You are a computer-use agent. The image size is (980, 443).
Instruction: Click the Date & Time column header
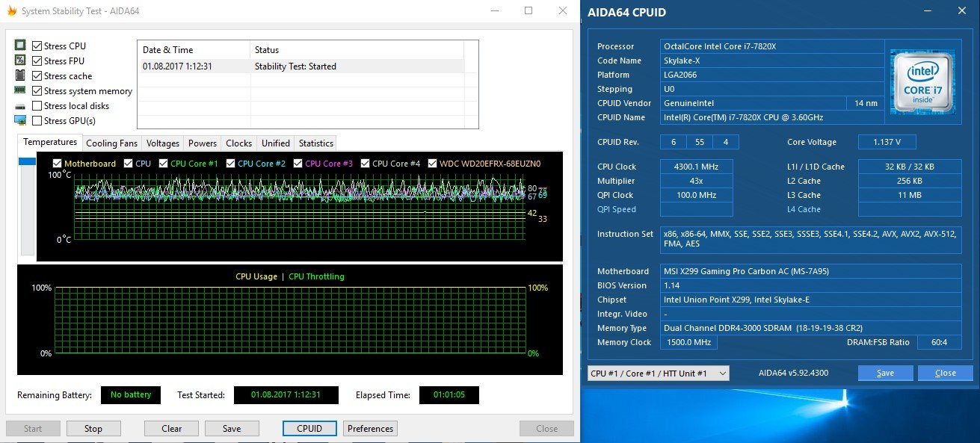[194, 50]
